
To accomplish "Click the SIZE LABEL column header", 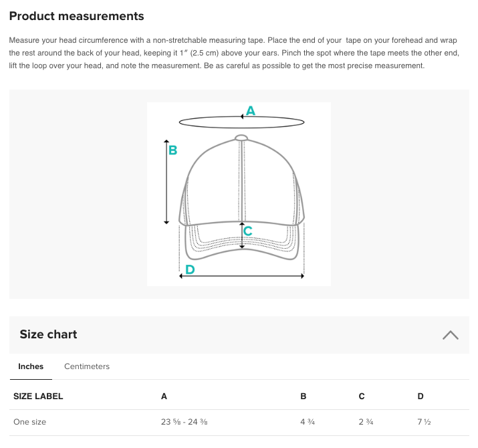I will (x=38, y=396).
